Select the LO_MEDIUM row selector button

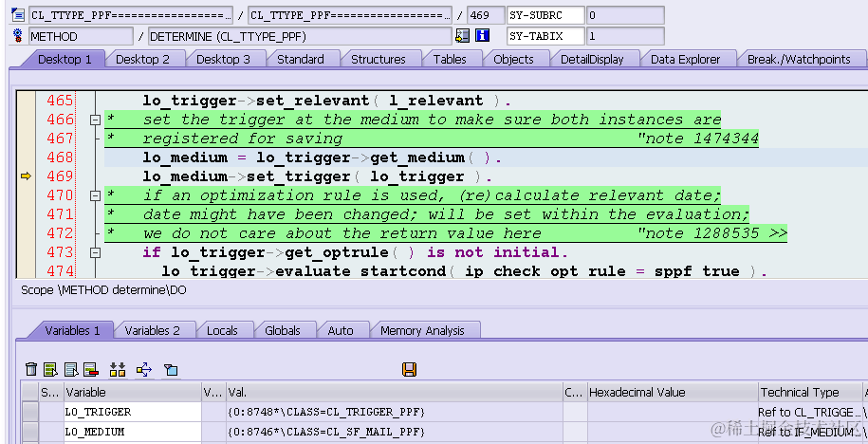tap(30, 432)
